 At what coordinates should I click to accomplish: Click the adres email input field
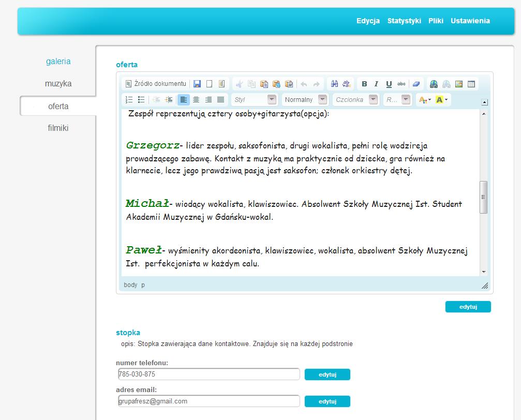coord(209,401)
